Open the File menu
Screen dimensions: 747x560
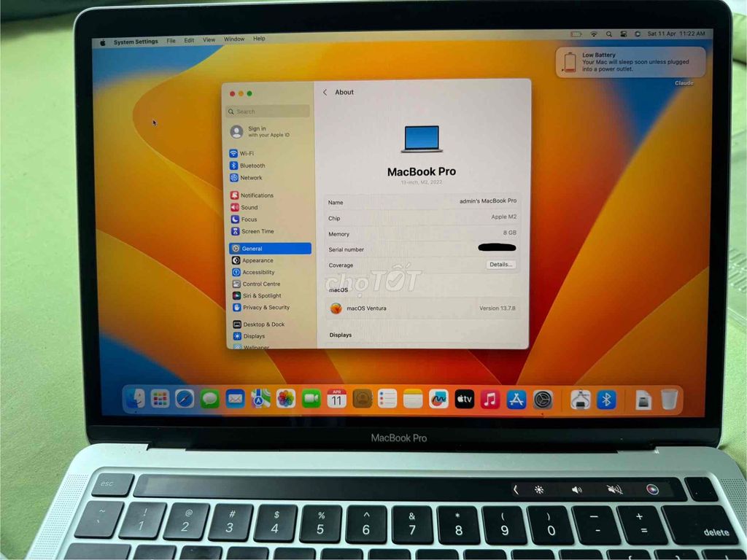coord(171,41)
